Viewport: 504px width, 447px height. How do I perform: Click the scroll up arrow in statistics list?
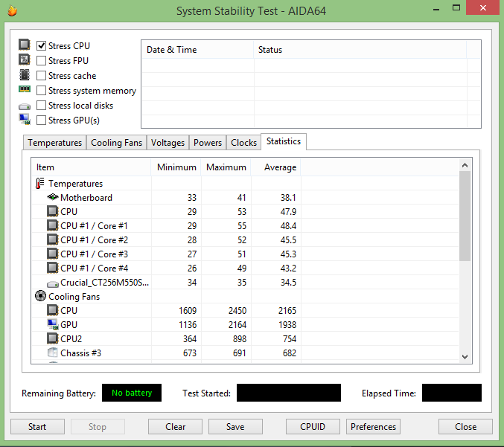(x=465, y=165)
